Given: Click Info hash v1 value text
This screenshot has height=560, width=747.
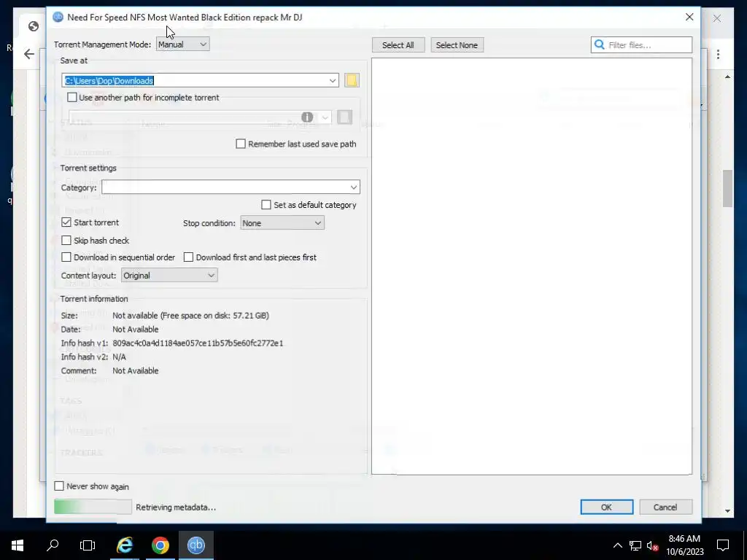Looking at the screenshot, I should click(198, 343).
